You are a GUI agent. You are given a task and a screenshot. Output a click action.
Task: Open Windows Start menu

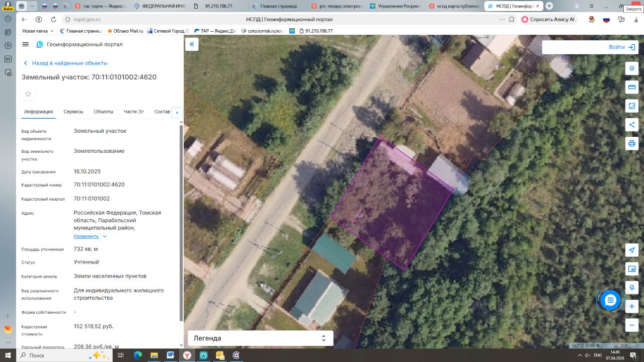[x=8, y=355]
